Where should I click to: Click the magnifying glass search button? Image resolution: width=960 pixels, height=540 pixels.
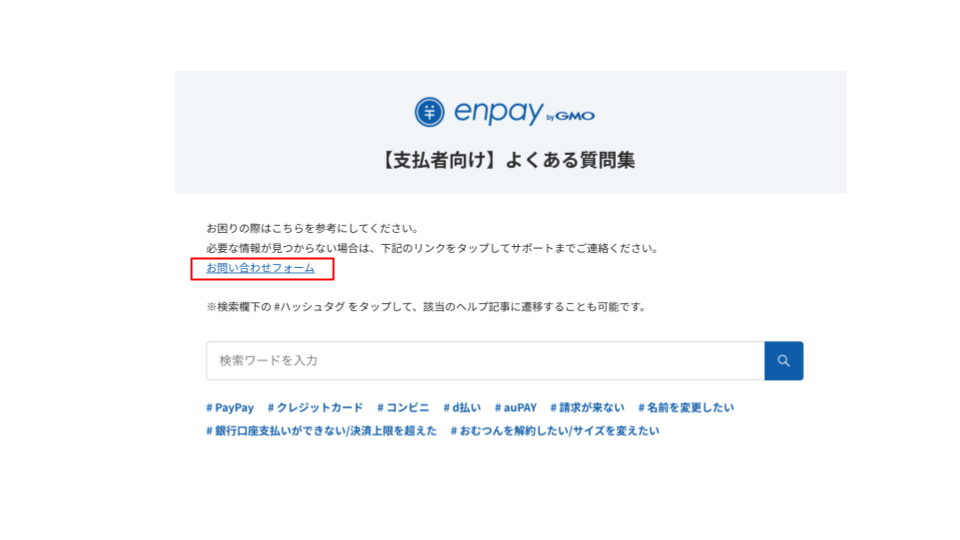tap(783, 361)
